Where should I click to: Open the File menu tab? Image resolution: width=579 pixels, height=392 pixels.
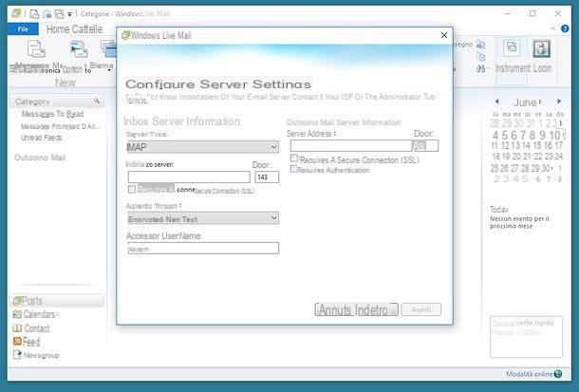click(x=23, y=28)
